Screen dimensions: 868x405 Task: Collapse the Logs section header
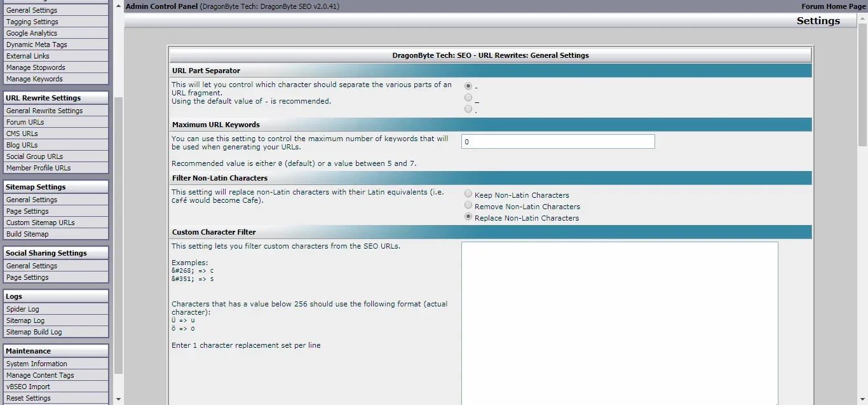(x=55, y=296)
